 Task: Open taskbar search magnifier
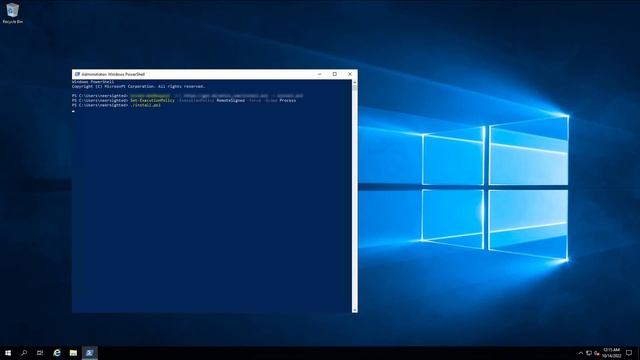click(24, 353)
